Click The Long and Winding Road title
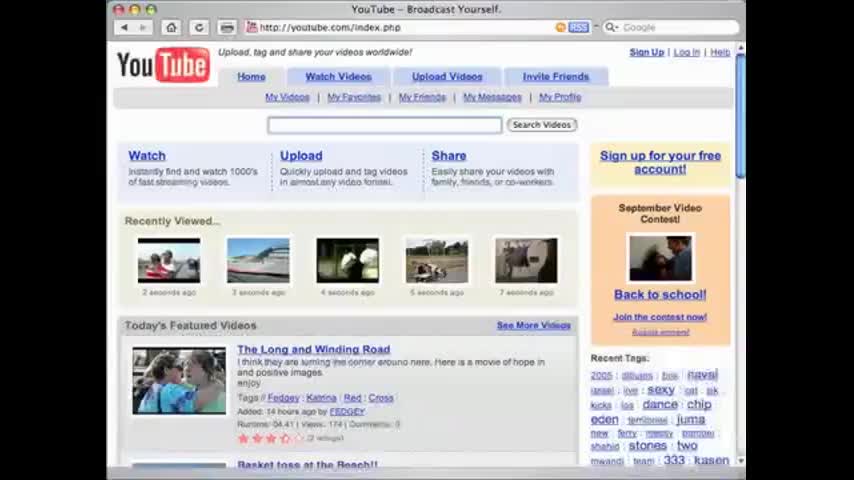Image resolution: width=854 pixels, height=480 pixels. point(314,349)
